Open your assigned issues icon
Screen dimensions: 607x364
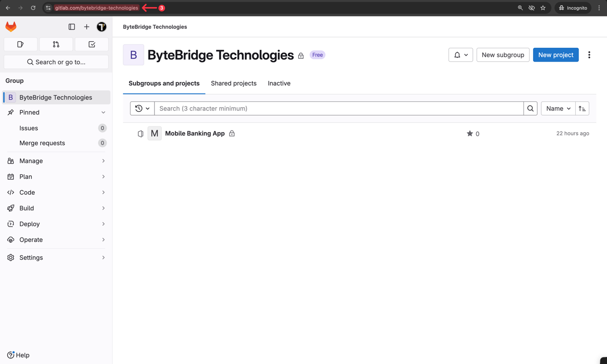(20, 44)
